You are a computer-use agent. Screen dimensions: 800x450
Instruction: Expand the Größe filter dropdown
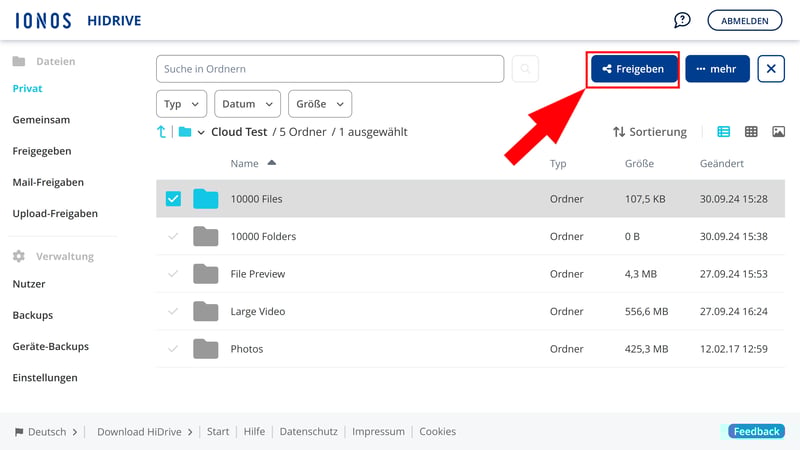point(320,104)
